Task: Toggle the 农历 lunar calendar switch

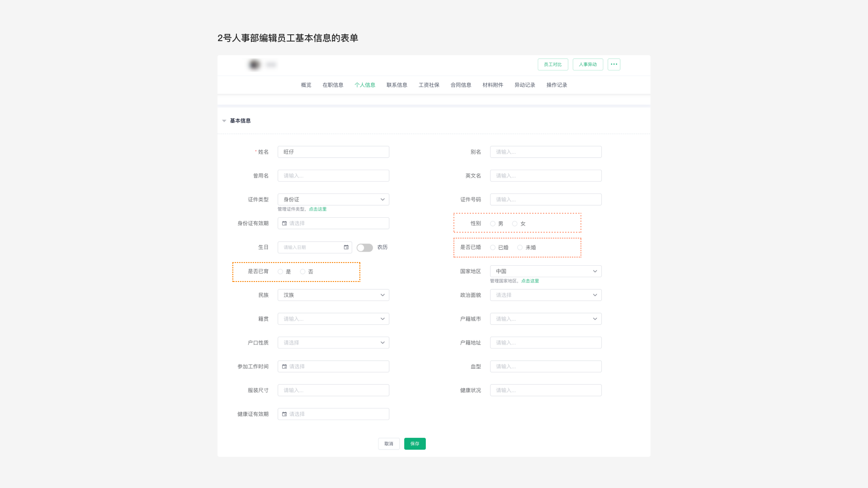Action: [x=364, y=248]
